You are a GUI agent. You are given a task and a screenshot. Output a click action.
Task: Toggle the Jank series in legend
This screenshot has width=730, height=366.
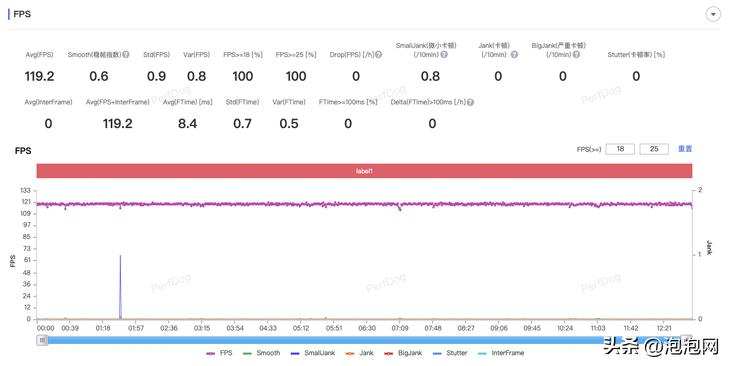(x=359, y=353)
